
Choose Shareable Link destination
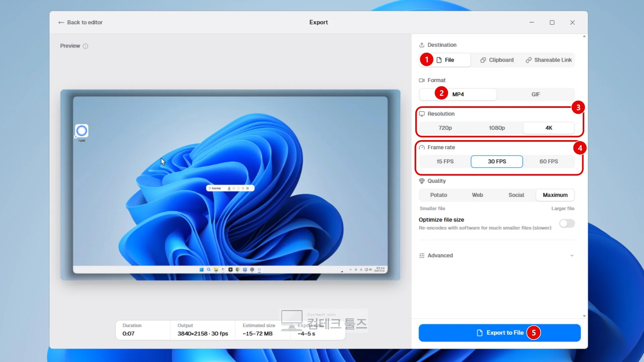pyautogui.click(x=548, y=60)
